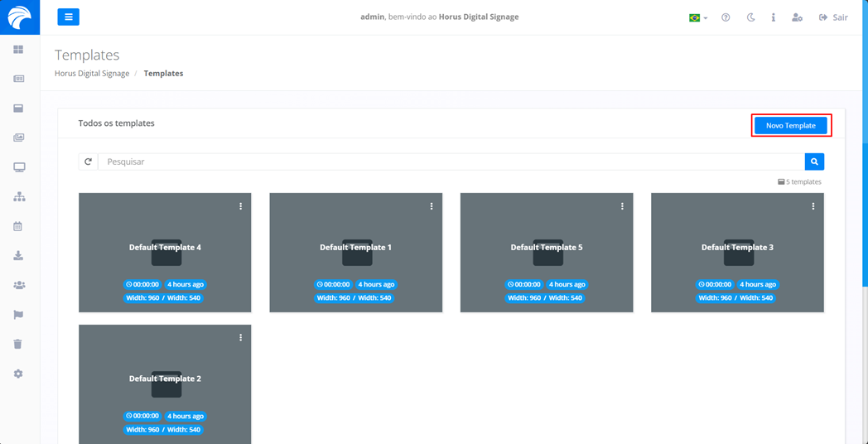
Task: Click the monitor display icon in sidebar
Action: click(18, 167)
